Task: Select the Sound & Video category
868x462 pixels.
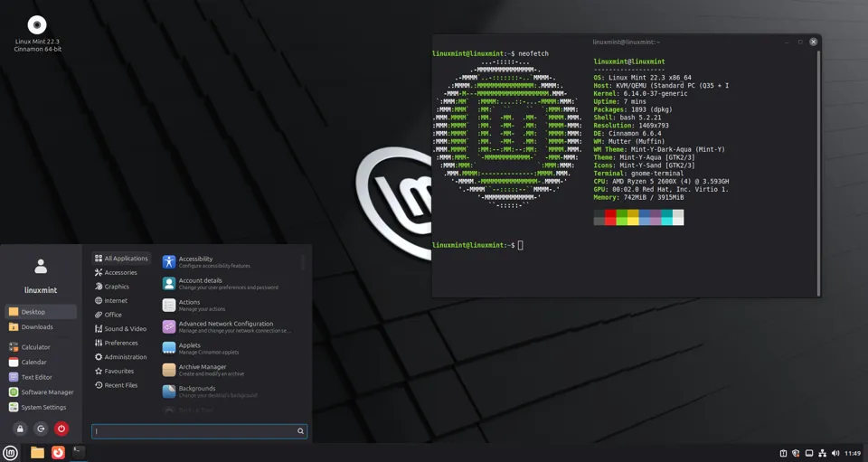Action: [x=121, y=329]
